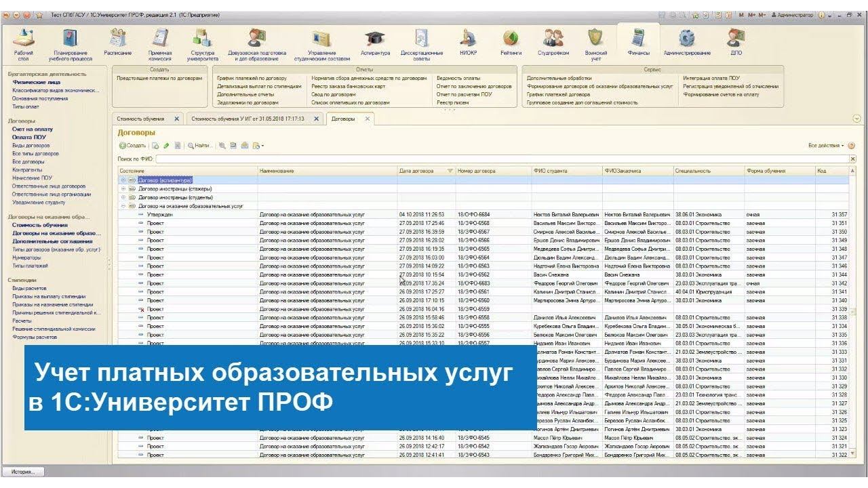This screenshot has width=868, height=488.
Task: Open Физические лица in sidebar
Action: (x=36, y=82)
